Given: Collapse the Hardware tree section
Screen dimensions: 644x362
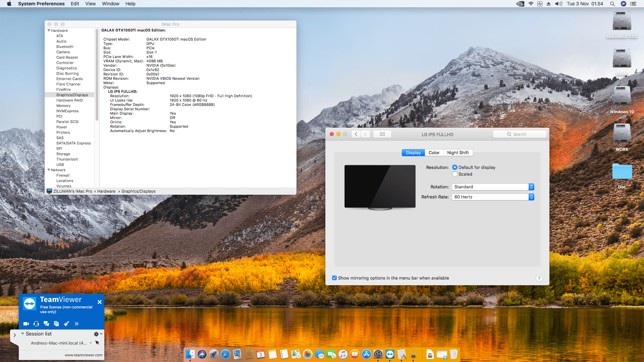Looking at the screenshot, I should pos(49,31).
